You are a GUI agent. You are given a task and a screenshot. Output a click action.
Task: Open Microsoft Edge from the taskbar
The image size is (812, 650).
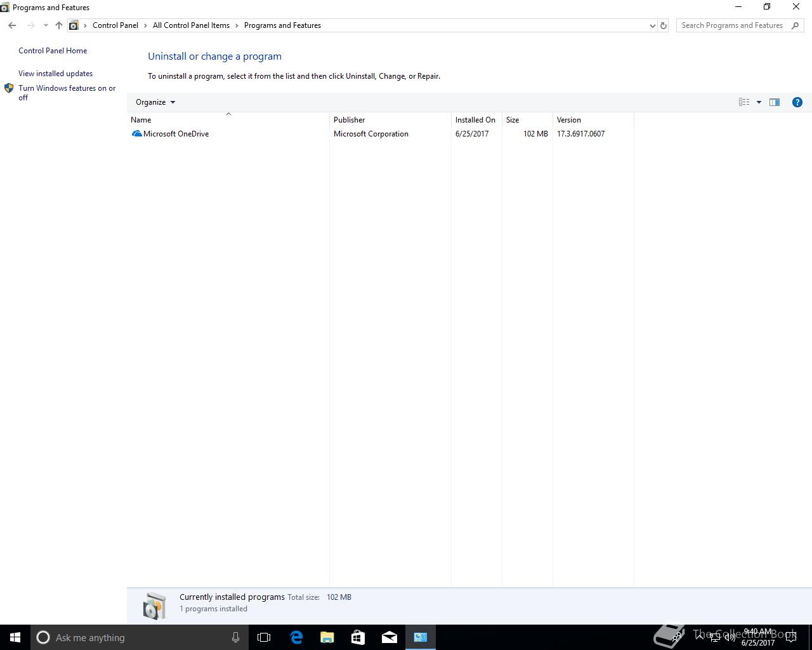(x=296, y=637)
